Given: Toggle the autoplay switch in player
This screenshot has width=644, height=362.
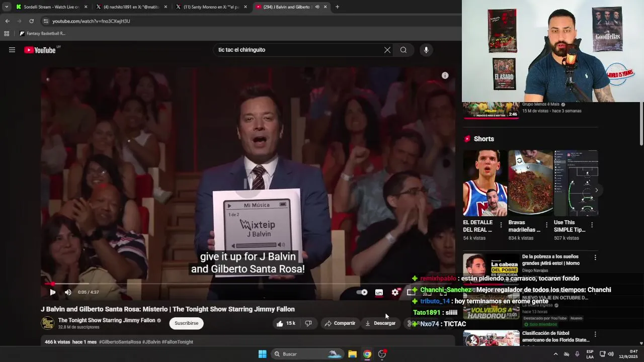Looking at the screenshot, I should tap(362, 292).
